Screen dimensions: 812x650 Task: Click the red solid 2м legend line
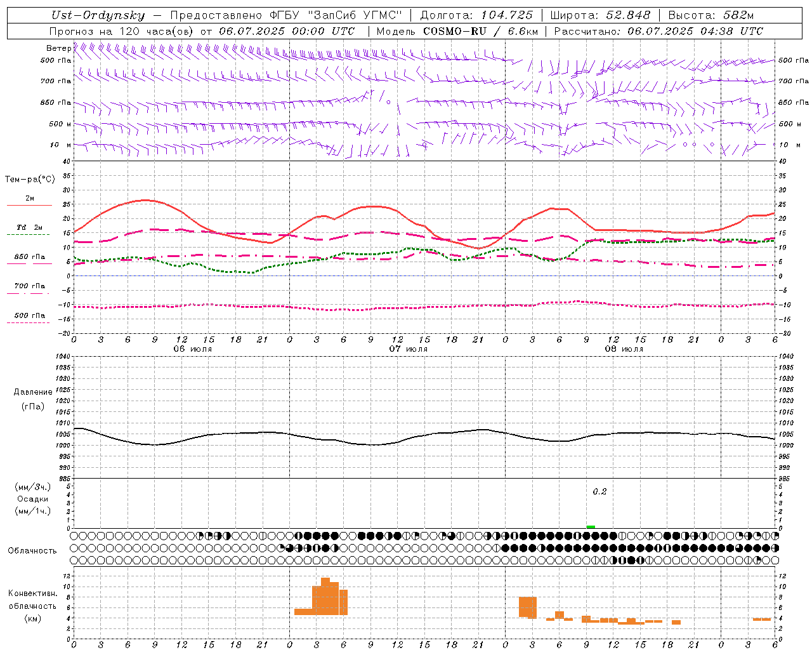tap(29, 205)
